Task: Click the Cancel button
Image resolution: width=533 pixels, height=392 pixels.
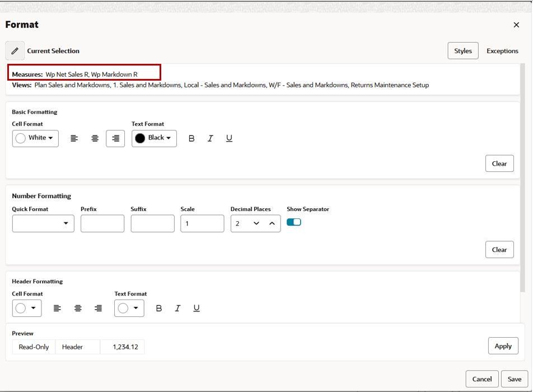Action: click(482, 379)
